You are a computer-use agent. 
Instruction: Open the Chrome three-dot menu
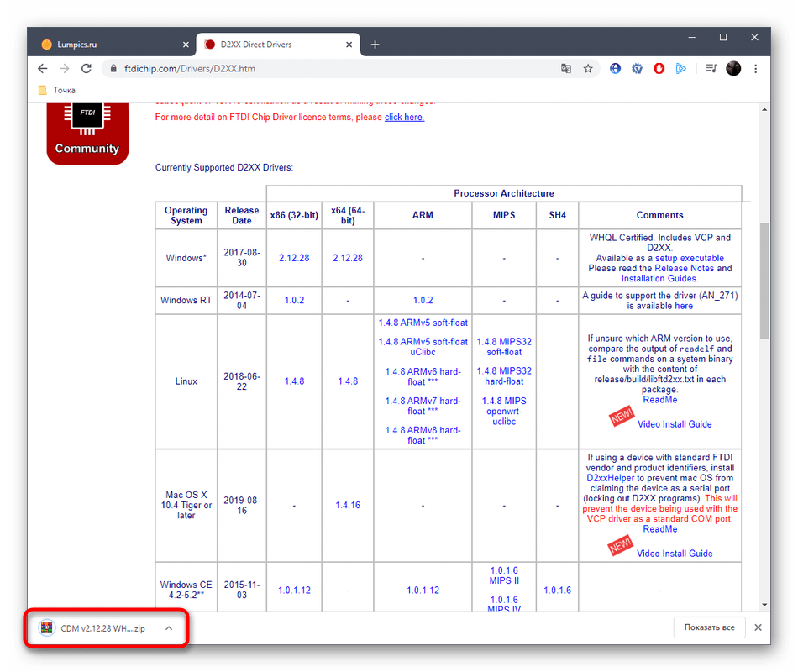756,69
